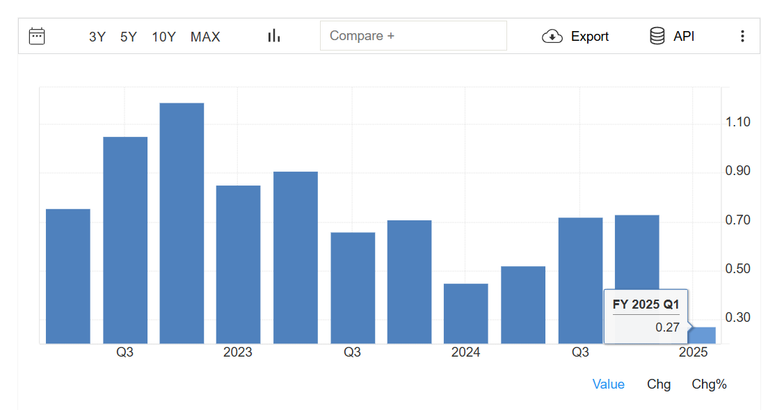Switch to the Chg% view

[x=709, y=384]
